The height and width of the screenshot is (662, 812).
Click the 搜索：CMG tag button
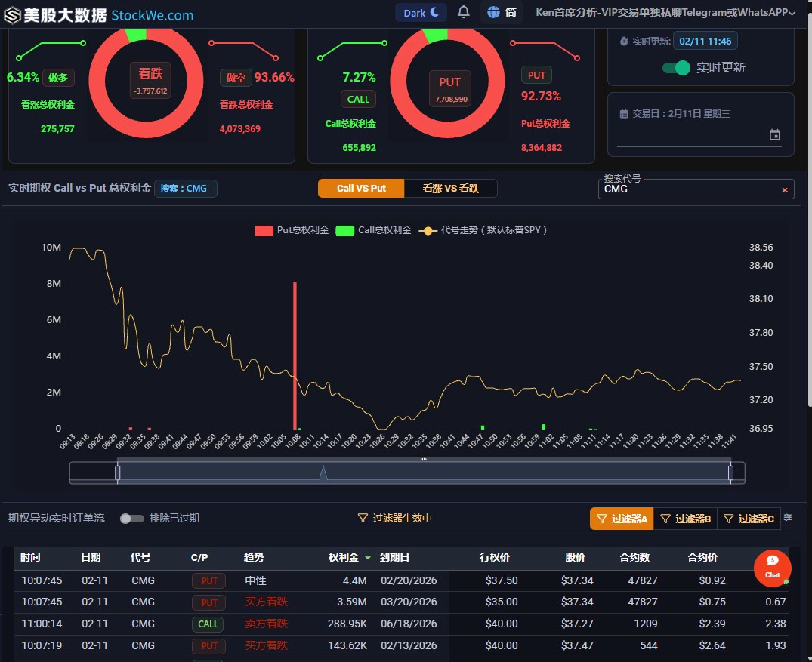[186, 188]
